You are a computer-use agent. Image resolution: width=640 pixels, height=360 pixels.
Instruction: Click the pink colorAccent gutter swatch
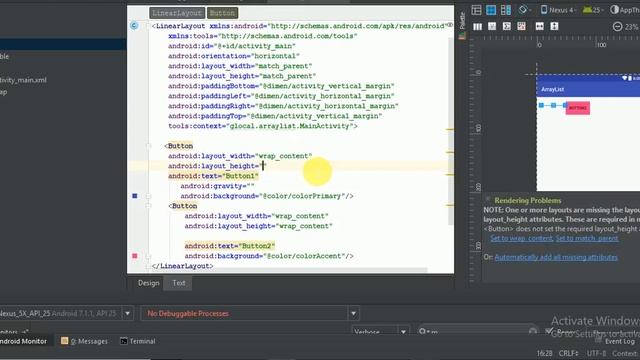(x=135, y=256)
